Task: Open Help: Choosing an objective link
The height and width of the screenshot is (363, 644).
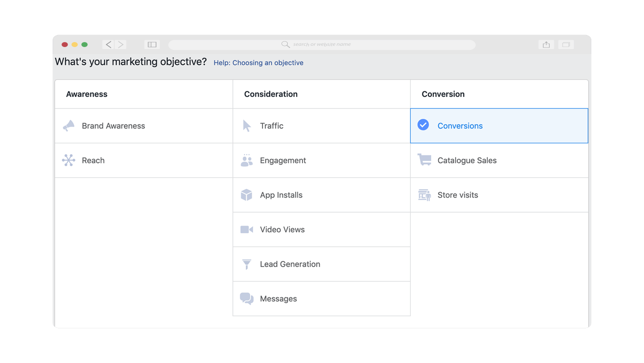Action: point(258,63)
